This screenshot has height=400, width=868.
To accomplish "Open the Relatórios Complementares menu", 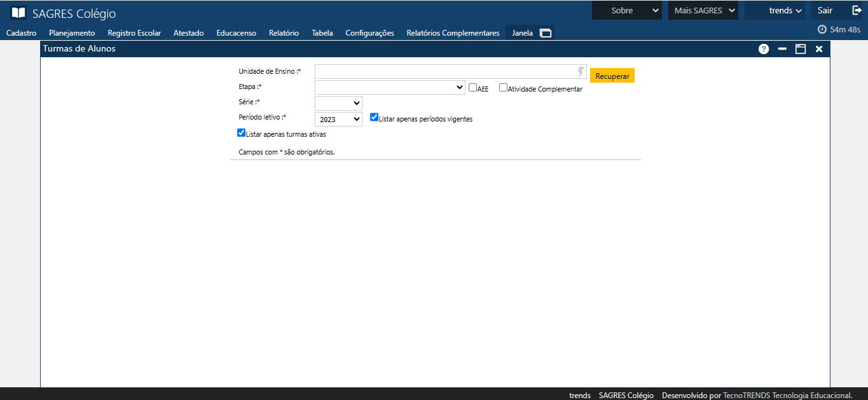I will [x=453, y=33].
